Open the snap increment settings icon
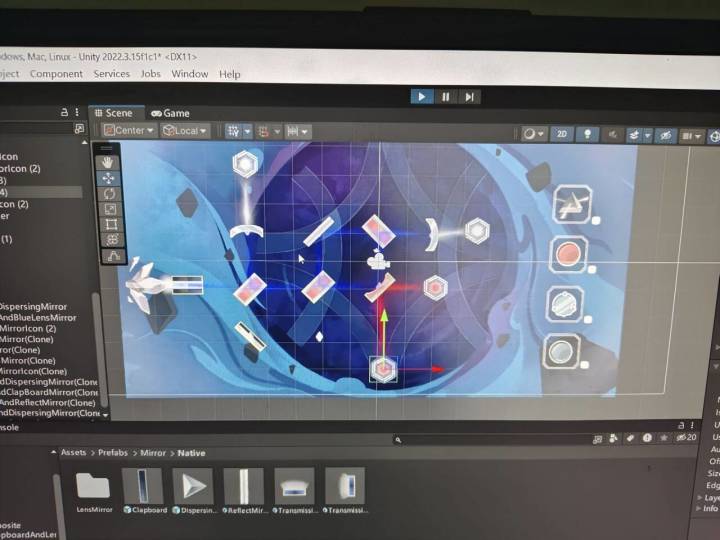Image resolution: width=720 pixels, height=540 pixels. (292, 132)
